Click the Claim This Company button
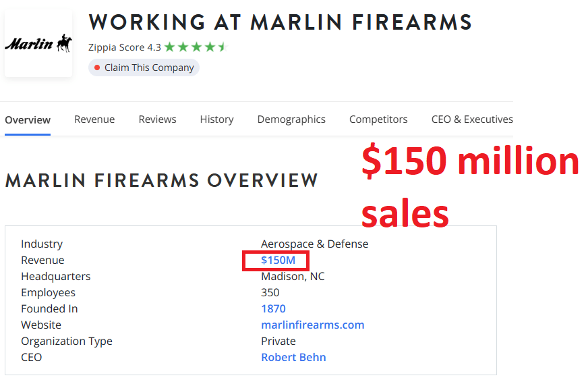The image size is (588, 384). point(144,67)
